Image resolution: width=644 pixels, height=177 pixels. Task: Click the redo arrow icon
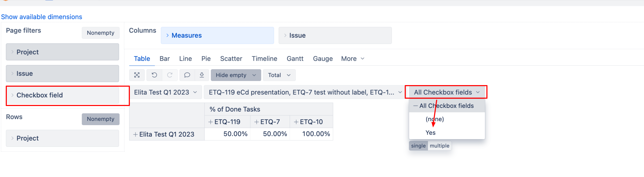[x=170, y=75]
